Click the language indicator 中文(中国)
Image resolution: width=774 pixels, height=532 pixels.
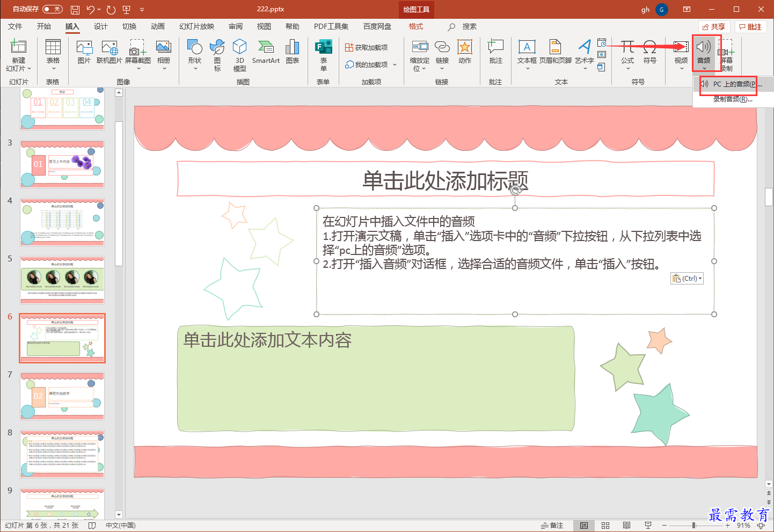click(121, 526)
